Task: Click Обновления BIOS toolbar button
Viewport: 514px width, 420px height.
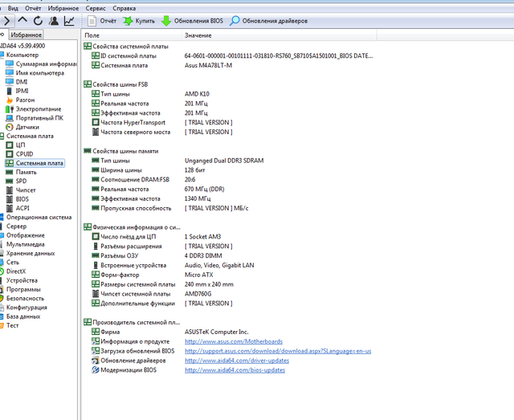Action: 192,21
